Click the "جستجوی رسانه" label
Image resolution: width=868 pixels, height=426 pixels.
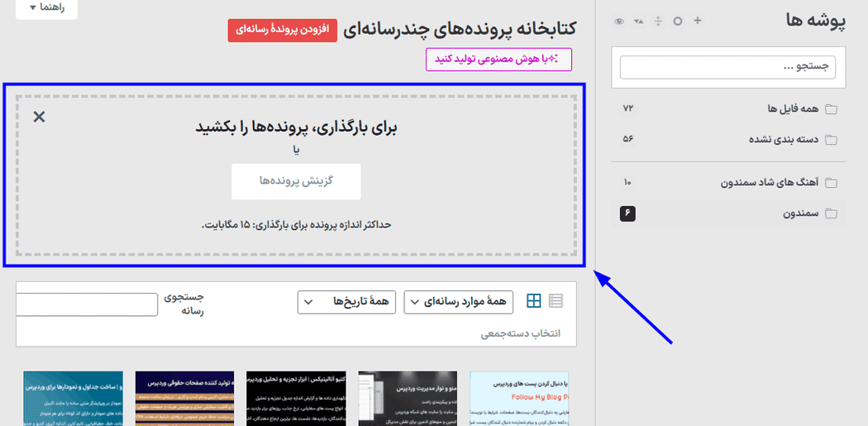click(185, 304)
